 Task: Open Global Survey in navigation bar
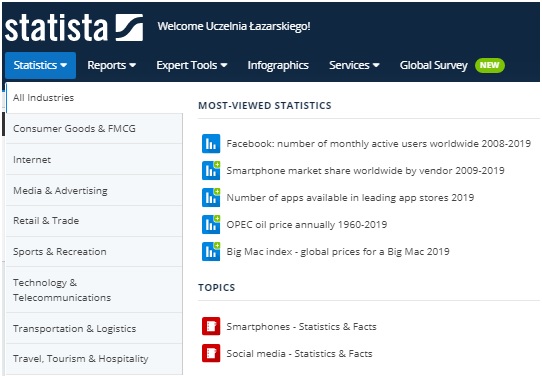[433, 65]
